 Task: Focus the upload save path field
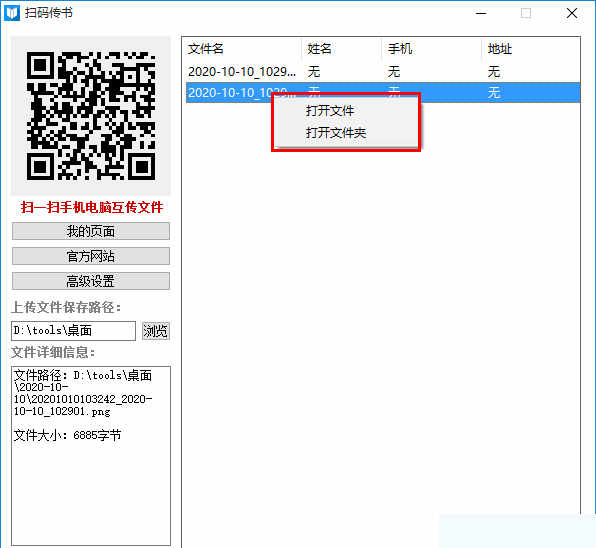click(x=73, y=331)
